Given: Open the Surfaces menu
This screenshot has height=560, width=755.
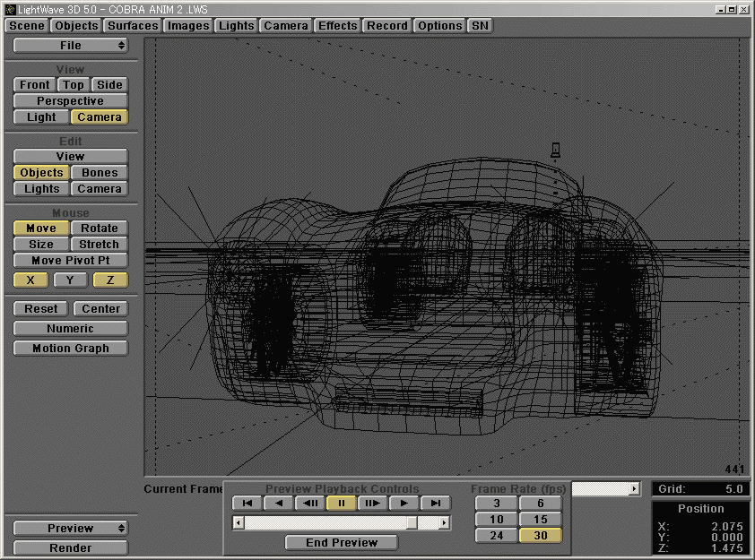Looking at the screenshot, I should point(132,25).
